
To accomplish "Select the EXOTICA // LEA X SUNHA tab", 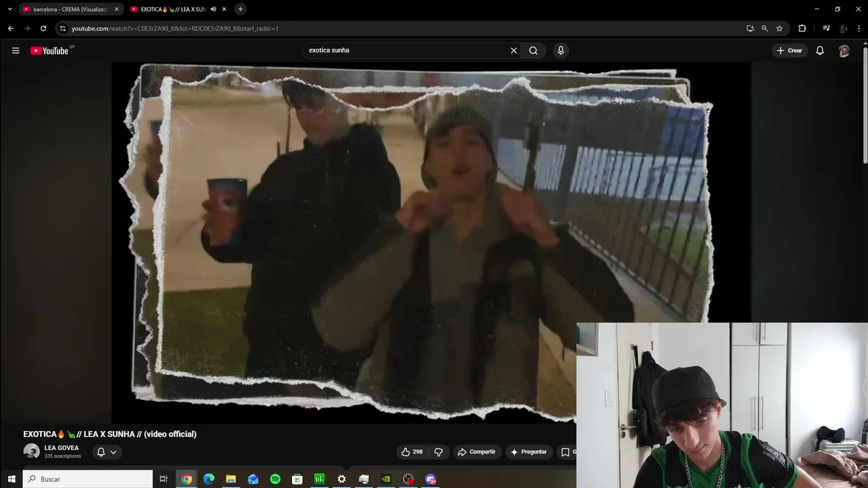I will (173, 9).
